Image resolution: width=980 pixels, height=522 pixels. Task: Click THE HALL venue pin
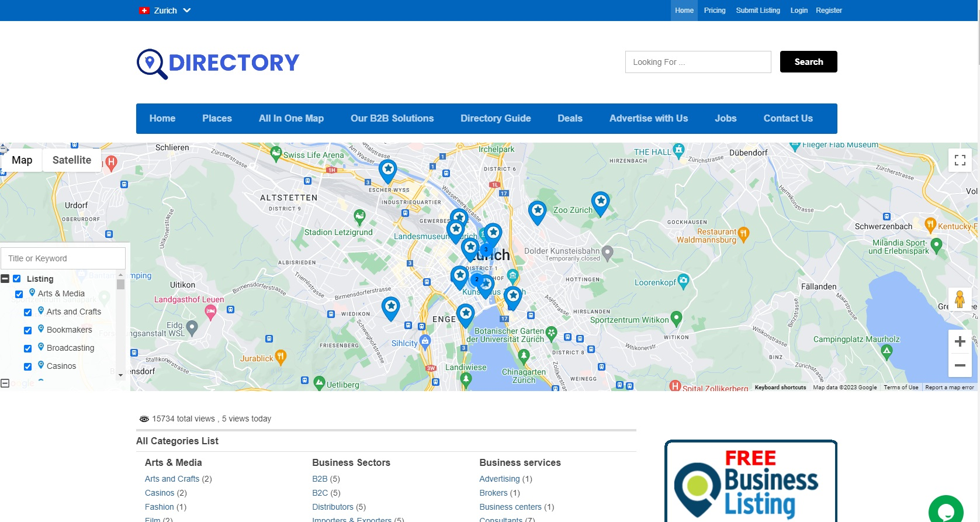[x=678, y=151]
